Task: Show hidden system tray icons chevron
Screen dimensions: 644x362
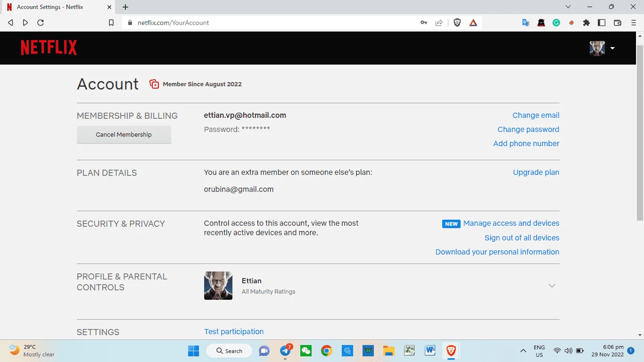Action: tap(523, 351)
